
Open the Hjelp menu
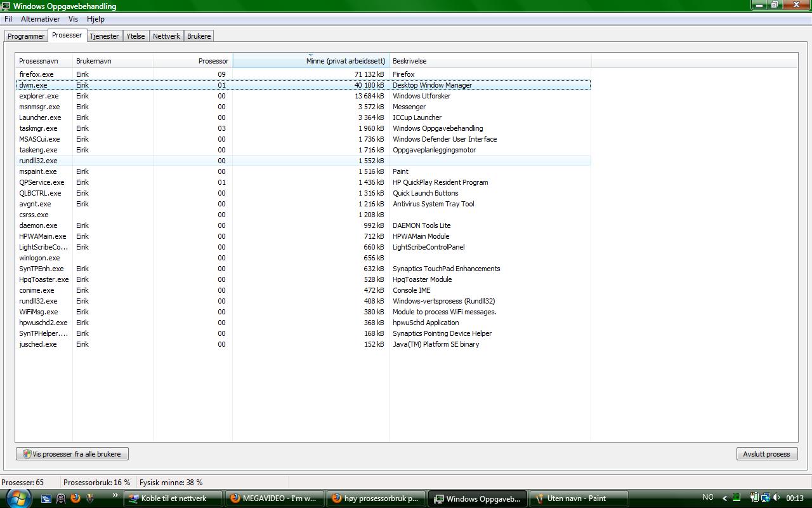[x=96, y=19]
